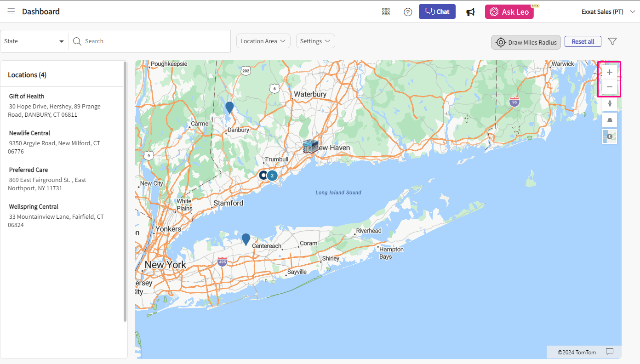Toggle map pitch tilt control

(610, 120)
